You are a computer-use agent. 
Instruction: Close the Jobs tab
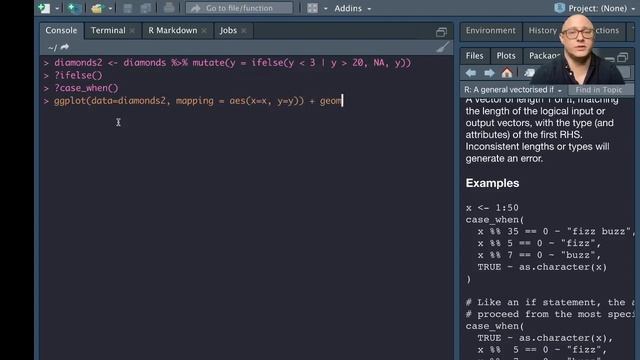[x=244, y=31]
